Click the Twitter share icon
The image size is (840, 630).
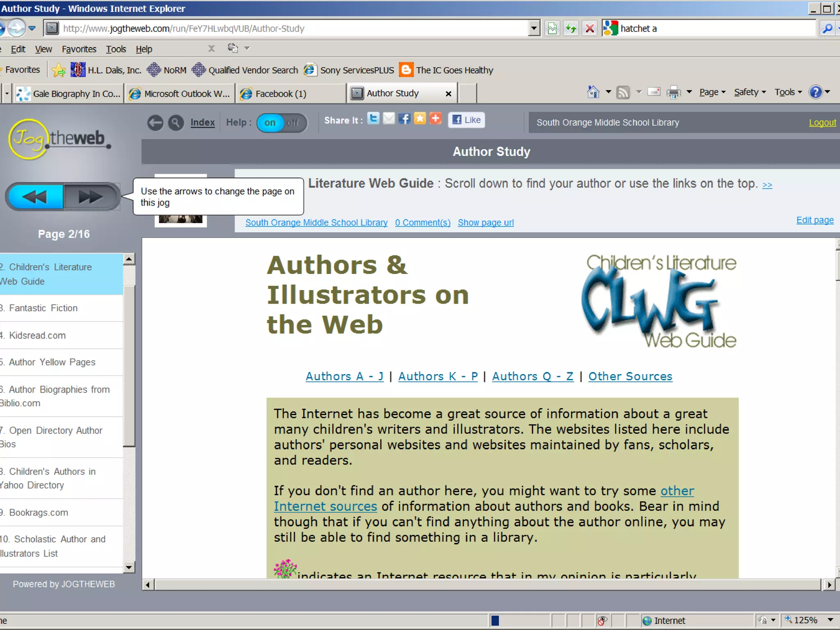[373, 119]
